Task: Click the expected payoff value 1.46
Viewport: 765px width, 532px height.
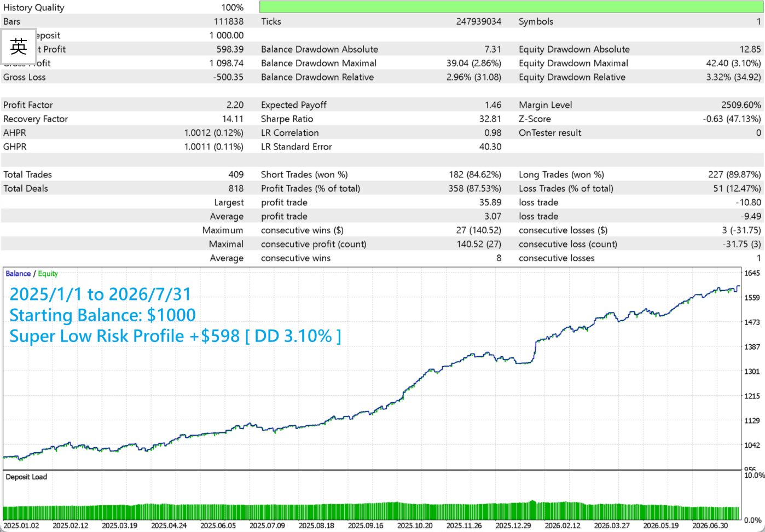Action: 493,105
